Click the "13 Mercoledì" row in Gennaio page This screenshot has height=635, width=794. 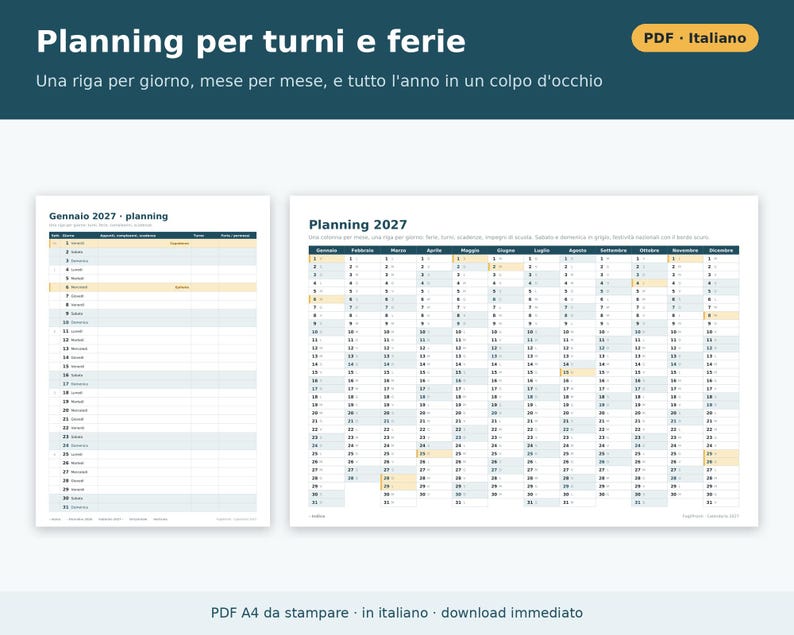pos(152,348)
